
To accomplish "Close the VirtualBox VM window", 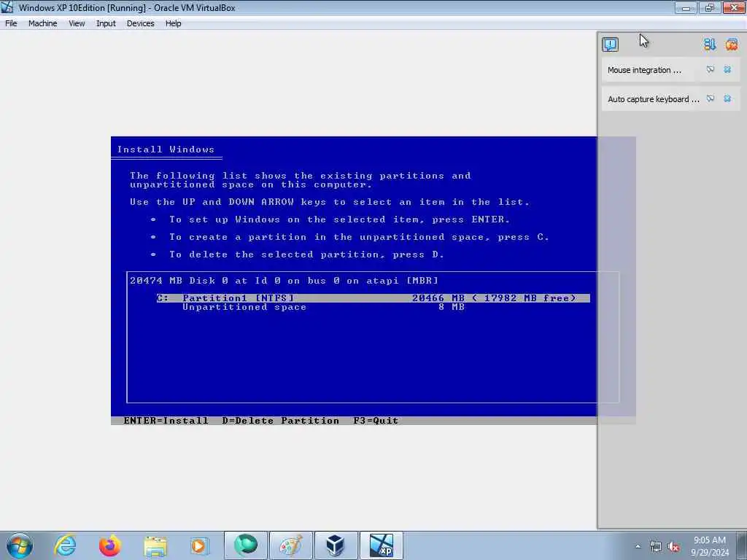I will pos(734,7).
